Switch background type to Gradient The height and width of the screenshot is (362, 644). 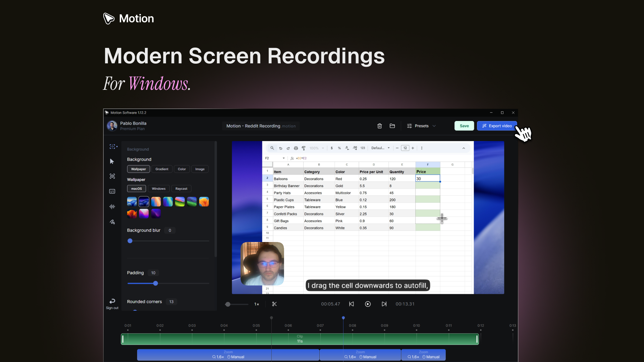(x=162, y=169)
